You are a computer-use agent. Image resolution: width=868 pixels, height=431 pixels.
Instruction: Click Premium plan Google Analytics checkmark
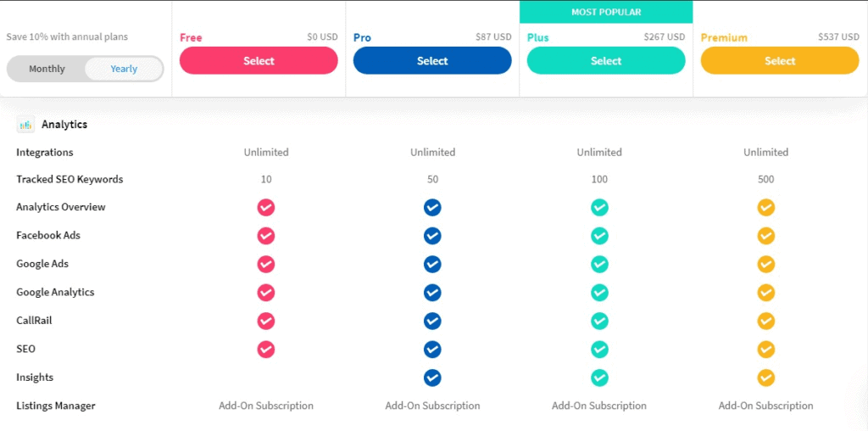(x=766, y=293)
